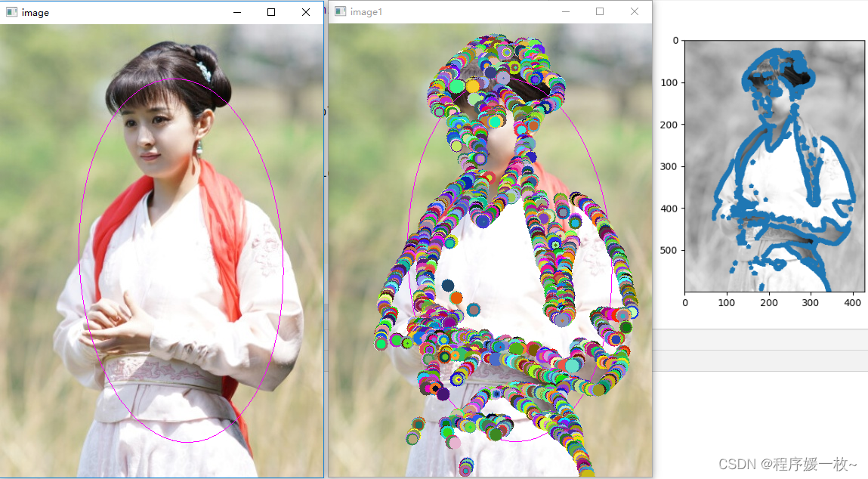Image resolution: width=868 pixels, height=479 pixels.
Task: Minimize the "image" window
Action: tap(237, 12)
